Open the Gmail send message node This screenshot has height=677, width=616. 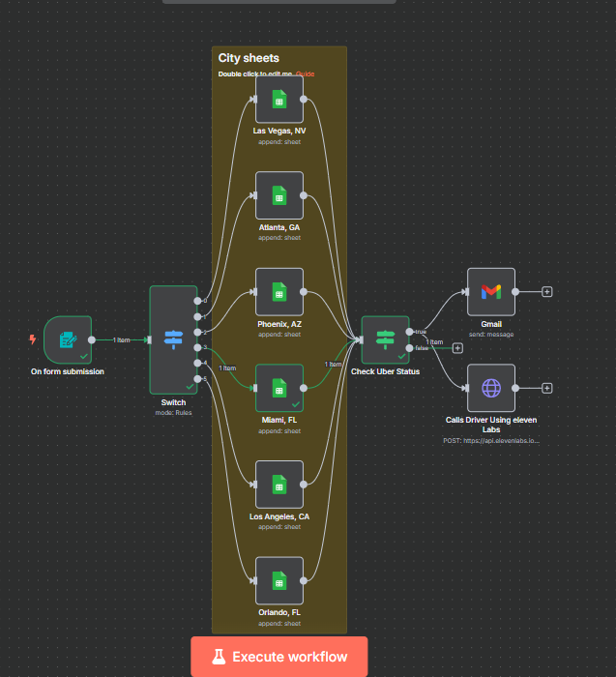491,292
